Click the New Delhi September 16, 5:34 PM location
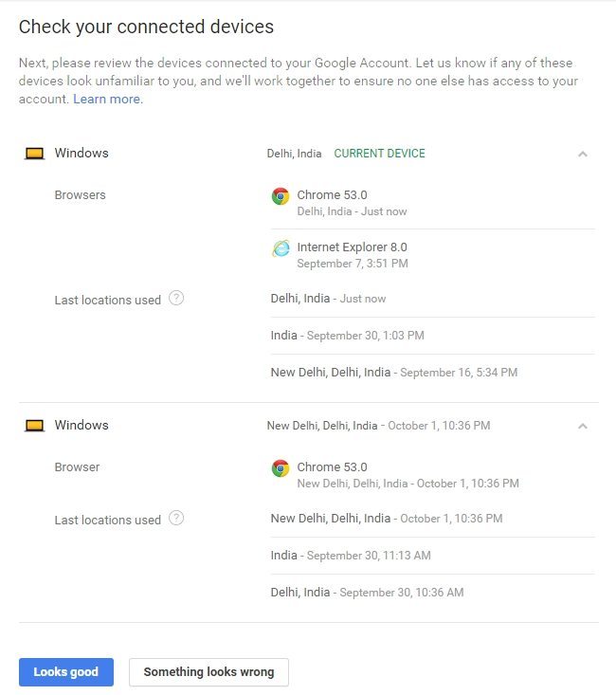This screenshot has height=695, width=616. (394, 373)
